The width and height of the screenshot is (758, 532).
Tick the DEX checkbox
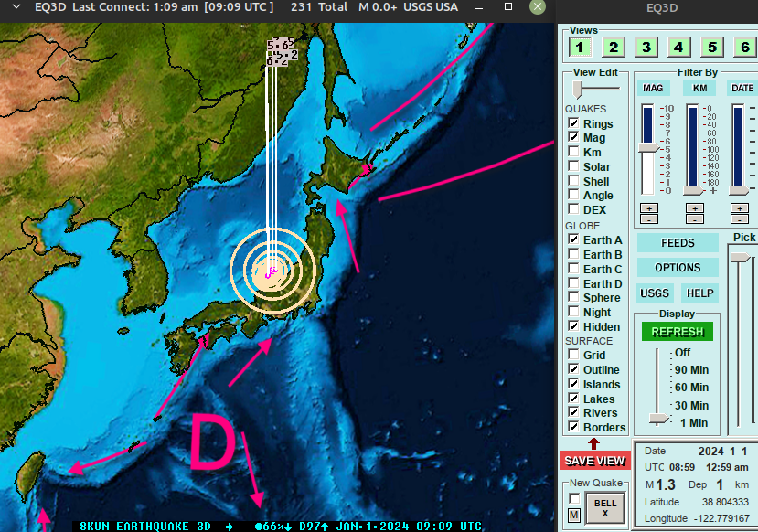point(573,209)
